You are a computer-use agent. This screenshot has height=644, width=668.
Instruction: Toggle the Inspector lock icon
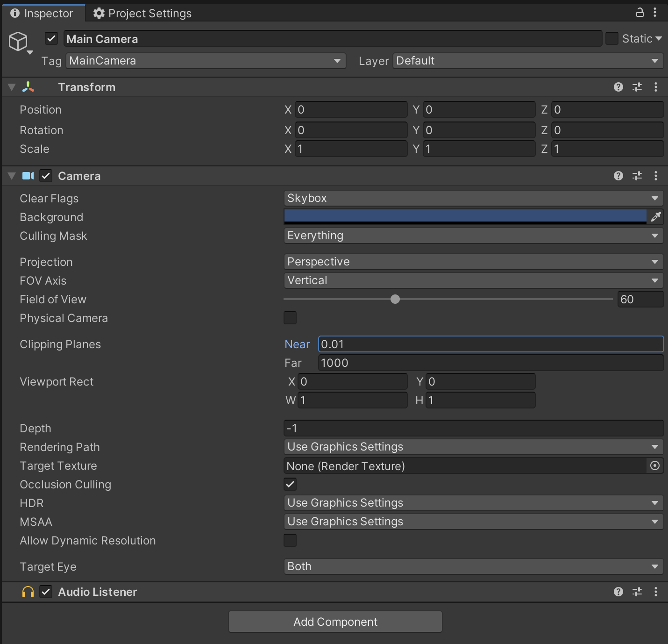click(x=640, y=13)
